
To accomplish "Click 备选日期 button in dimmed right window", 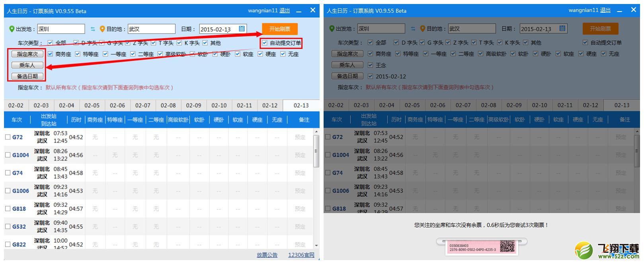I will pos(347,76).
